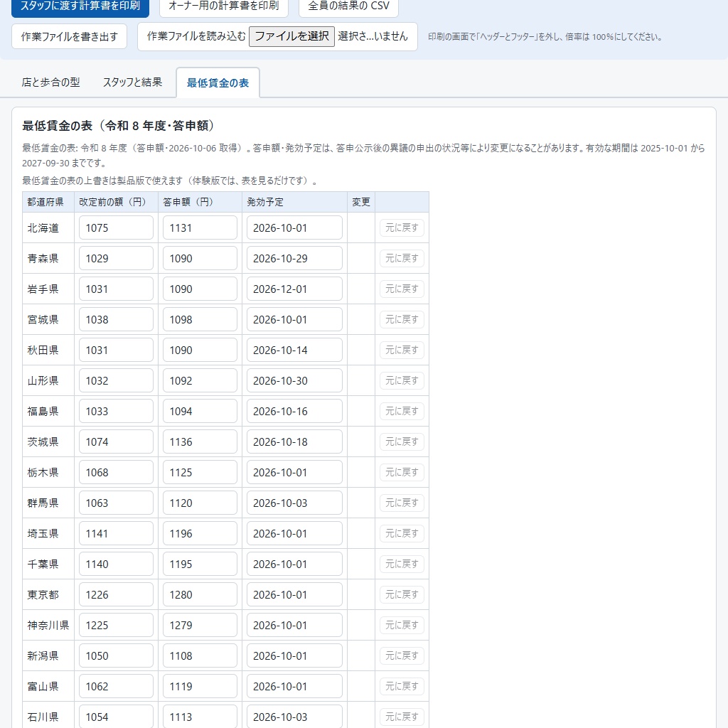Click 岩手県 発効予定 2026-12-01 field

(x=294, y=289)
